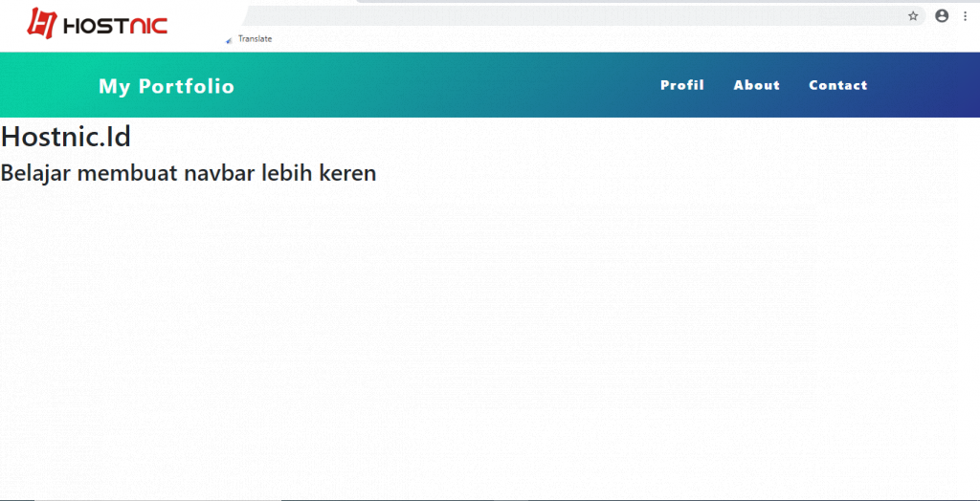This screenshot has width=980, height=501.
Task: Click the red Hostnic logo emblem
Action: (41, 23)
